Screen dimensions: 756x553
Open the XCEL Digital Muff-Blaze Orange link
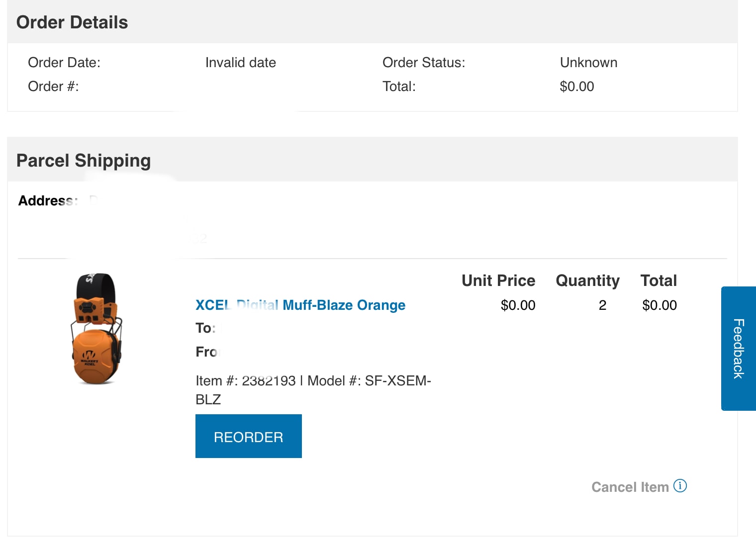pos(300,305)
